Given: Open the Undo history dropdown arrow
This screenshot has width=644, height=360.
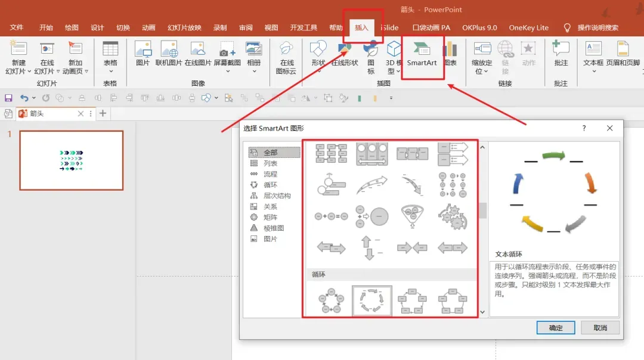Looking at the screenshot, I should click(x=33, y=98).
